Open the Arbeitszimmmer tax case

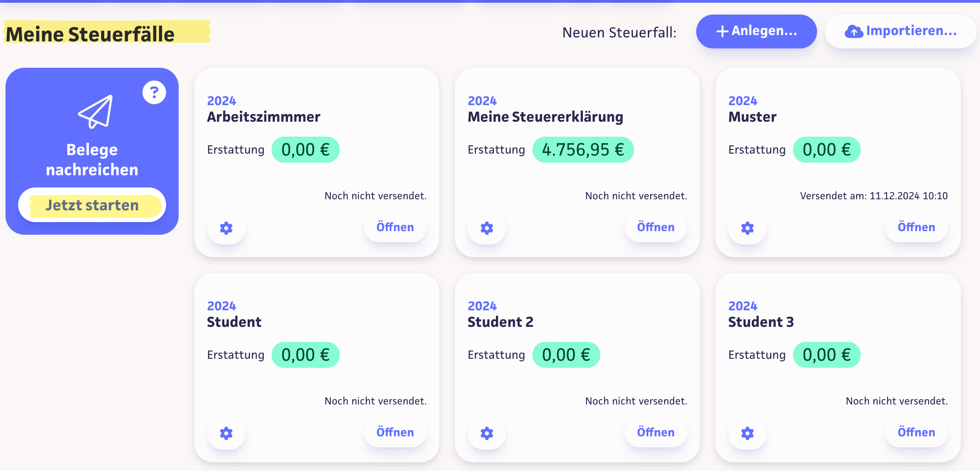[395, 227]
